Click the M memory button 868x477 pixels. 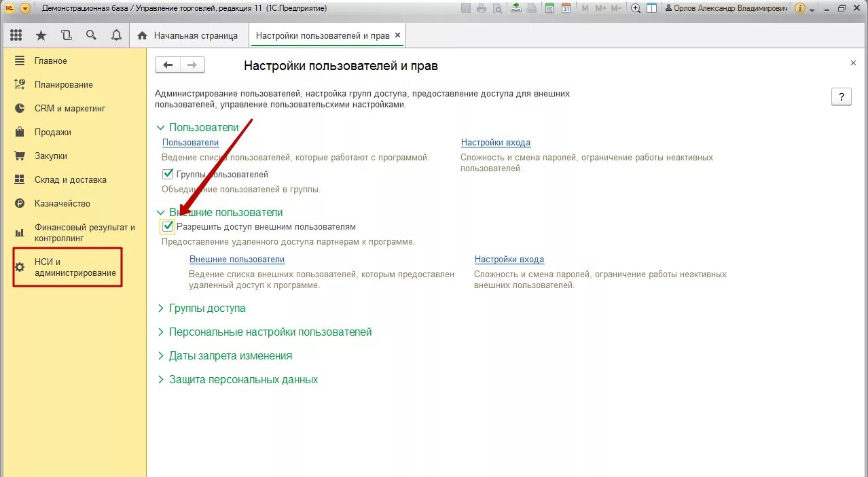pyautogui.click(x=585, y=8)
